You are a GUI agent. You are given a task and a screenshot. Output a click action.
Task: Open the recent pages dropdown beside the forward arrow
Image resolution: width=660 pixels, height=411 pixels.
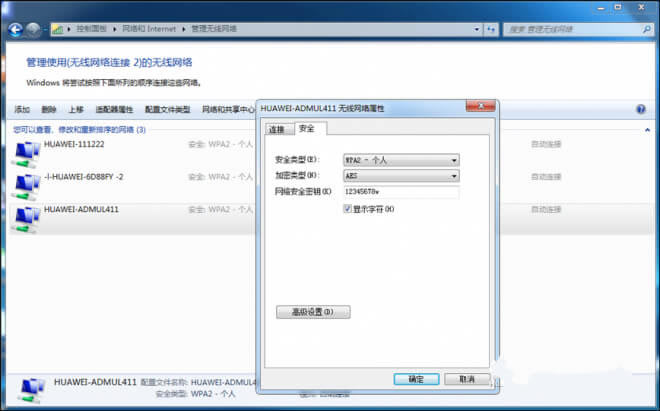(45, 30)
